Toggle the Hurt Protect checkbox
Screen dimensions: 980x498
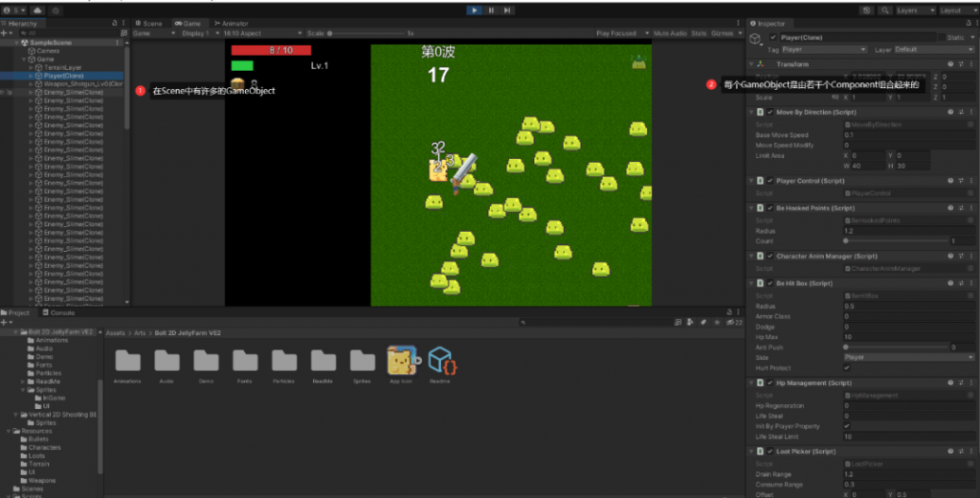[x=847, y=368]
